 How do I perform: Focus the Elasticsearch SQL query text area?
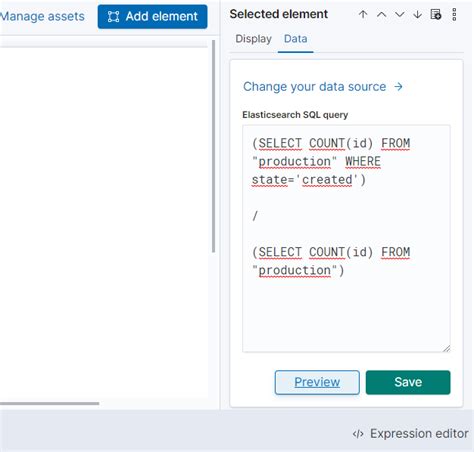point(346,238)
